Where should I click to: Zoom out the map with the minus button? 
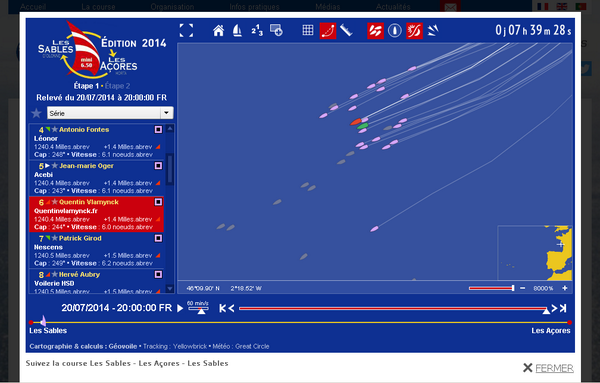[523, 288]
